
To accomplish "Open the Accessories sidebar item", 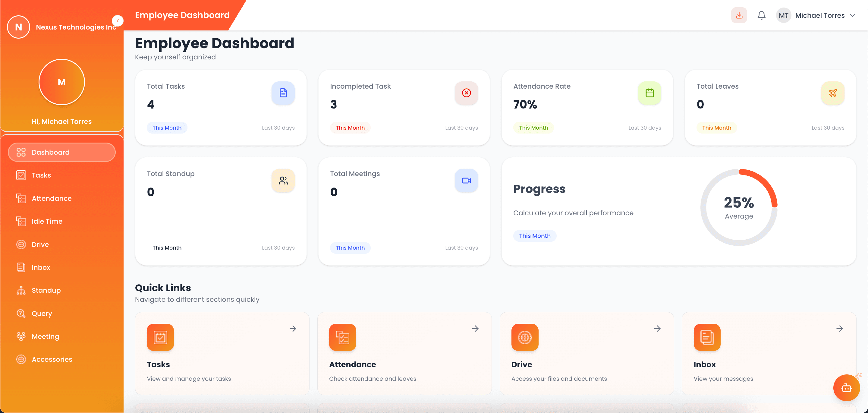I will click(52, 359).
